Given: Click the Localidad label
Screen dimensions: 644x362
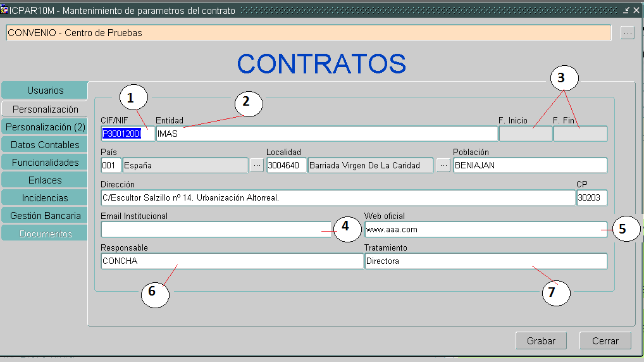Looking at the screenshot, I should pyautogui.click(x=283, y=152).
